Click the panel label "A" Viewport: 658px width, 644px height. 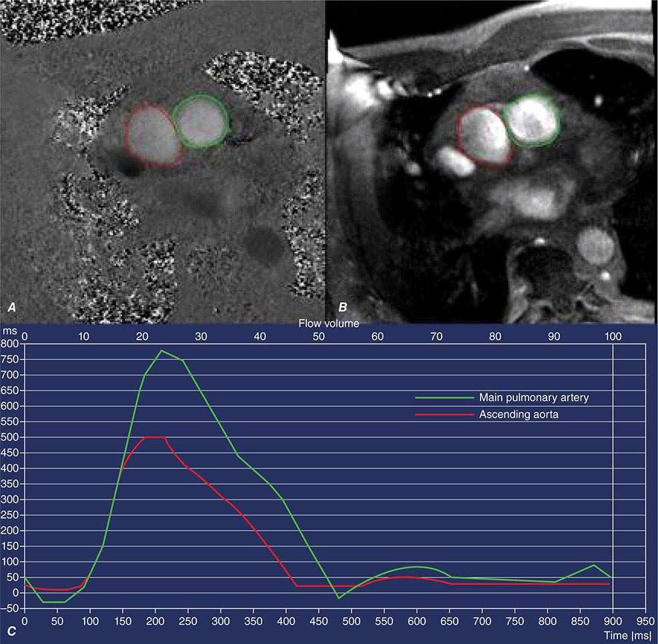[x=11, y=307]
